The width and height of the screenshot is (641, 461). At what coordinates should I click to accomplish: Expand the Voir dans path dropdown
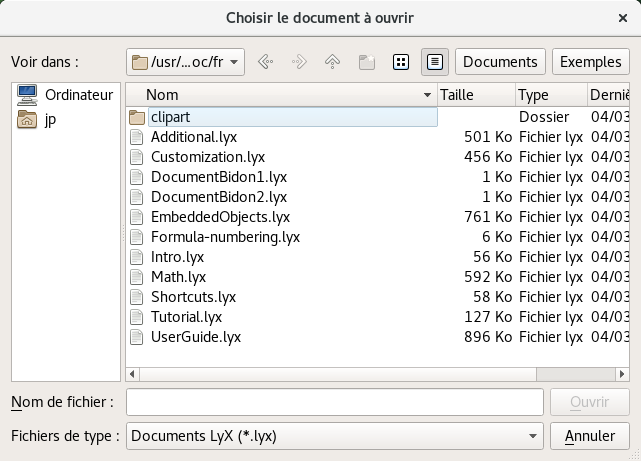click(x=186, y=62)
